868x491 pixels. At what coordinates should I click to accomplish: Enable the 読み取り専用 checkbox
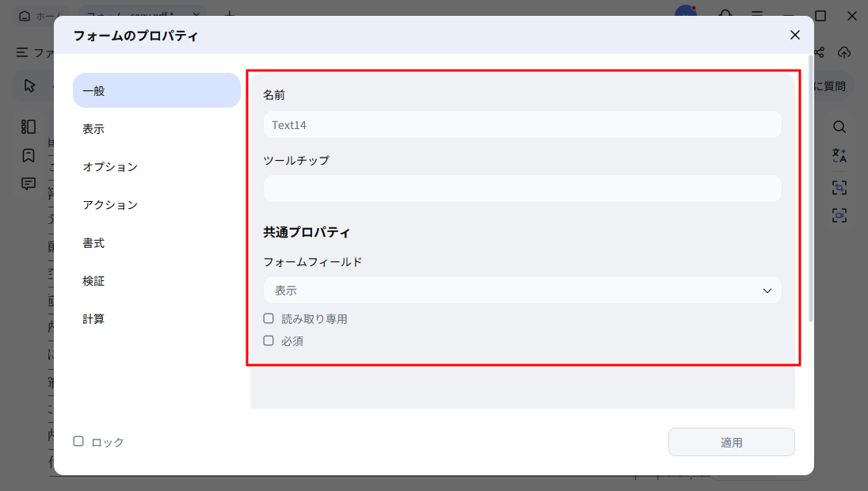(x=270, y=318)
